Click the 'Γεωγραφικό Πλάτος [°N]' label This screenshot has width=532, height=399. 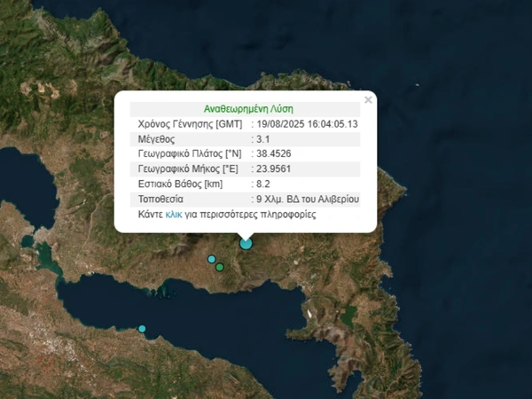(190, 154)
